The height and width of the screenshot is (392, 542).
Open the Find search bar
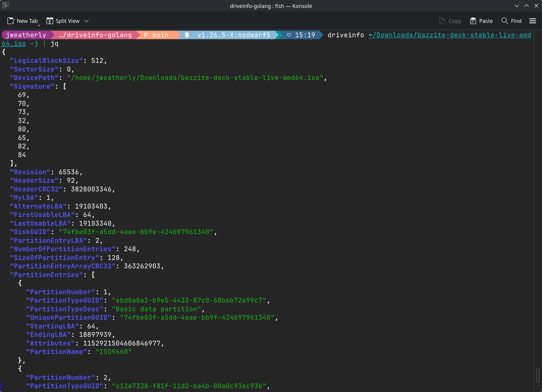click(511, 21)
